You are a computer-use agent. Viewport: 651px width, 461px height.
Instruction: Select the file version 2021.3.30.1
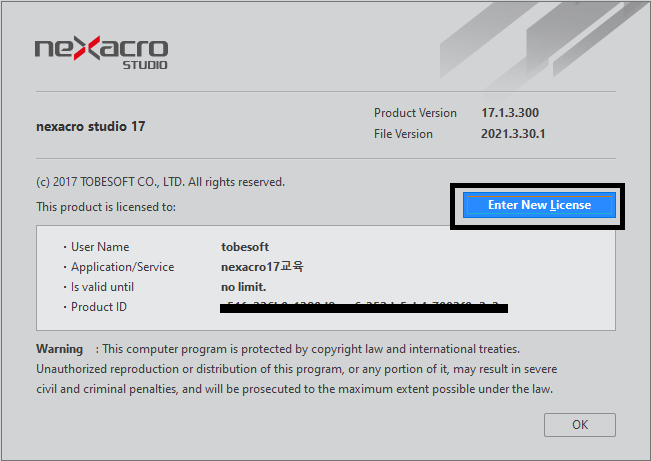(x=513, y=134)
